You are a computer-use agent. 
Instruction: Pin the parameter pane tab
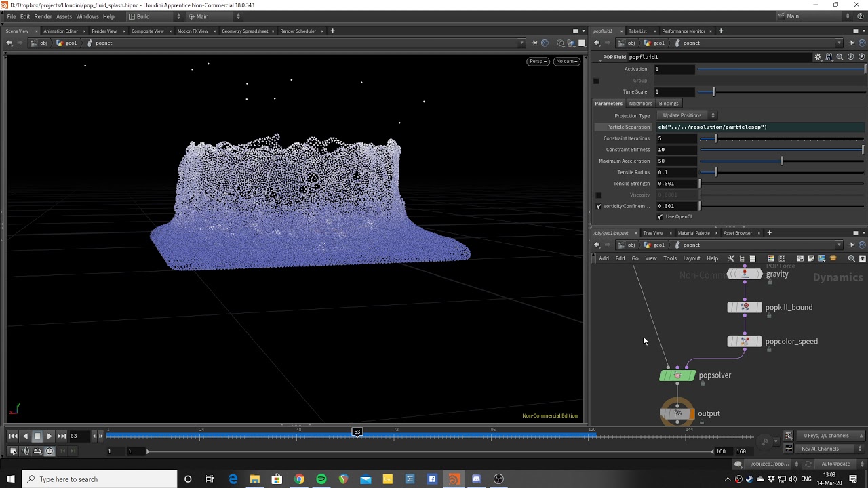point(851,43)
